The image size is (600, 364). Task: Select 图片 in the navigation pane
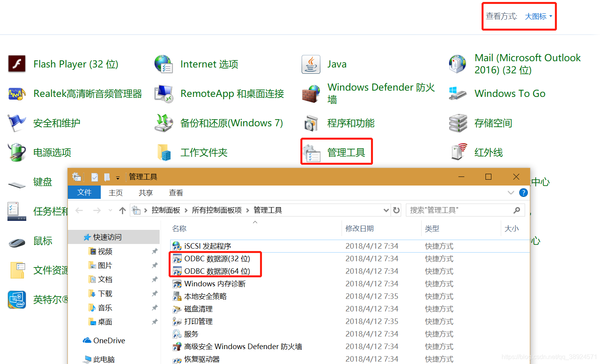105,266
